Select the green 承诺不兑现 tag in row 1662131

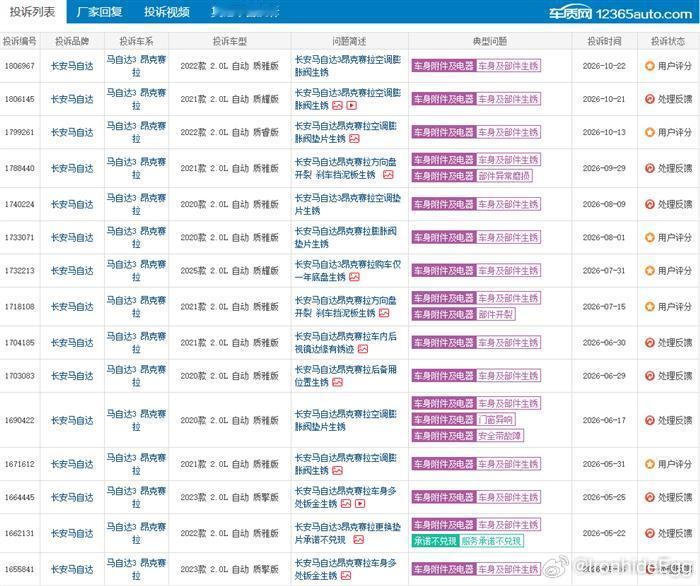click(435, 541)
